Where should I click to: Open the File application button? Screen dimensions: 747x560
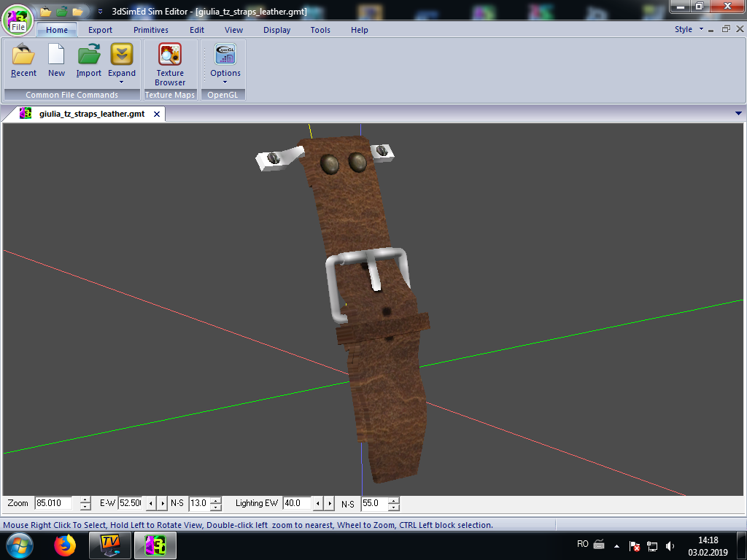(18, 20)
